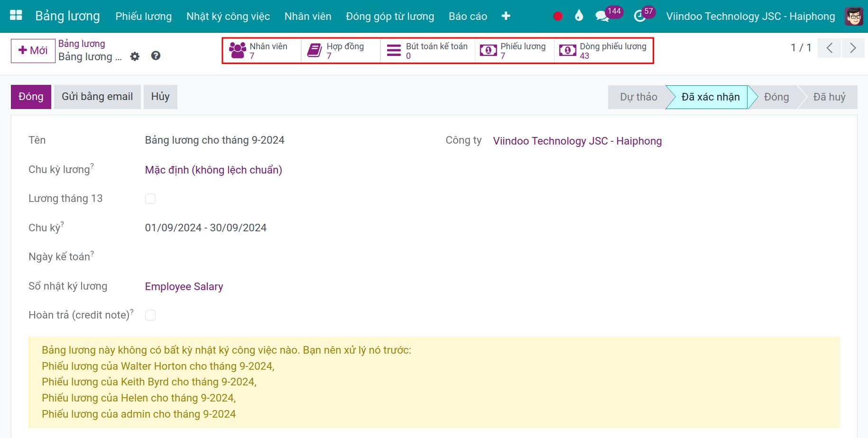Go to the next record arrow

tap(853, 48)
